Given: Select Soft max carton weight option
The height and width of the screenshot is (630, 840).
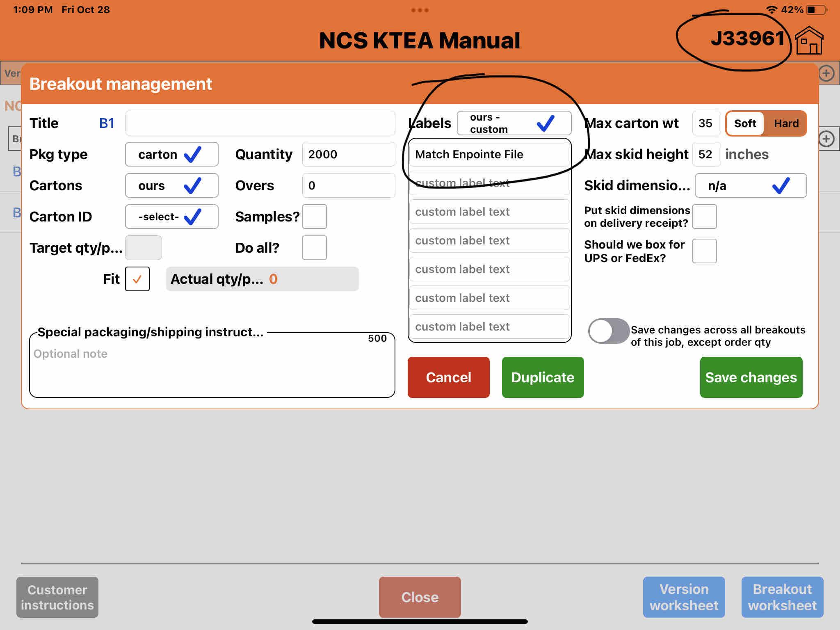Looking at the screenshot, I should [745, 123].
